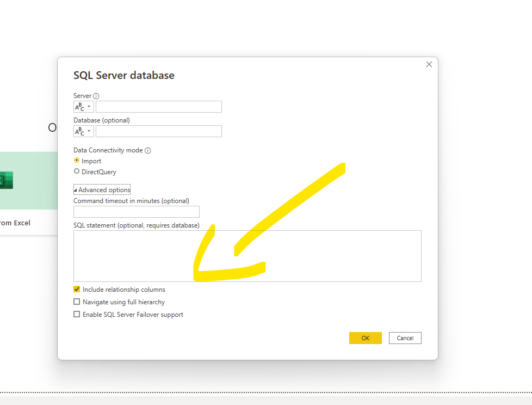Click the Database name input field
Viewport: 532px width, 405px height.
click(x=159, y=131)
